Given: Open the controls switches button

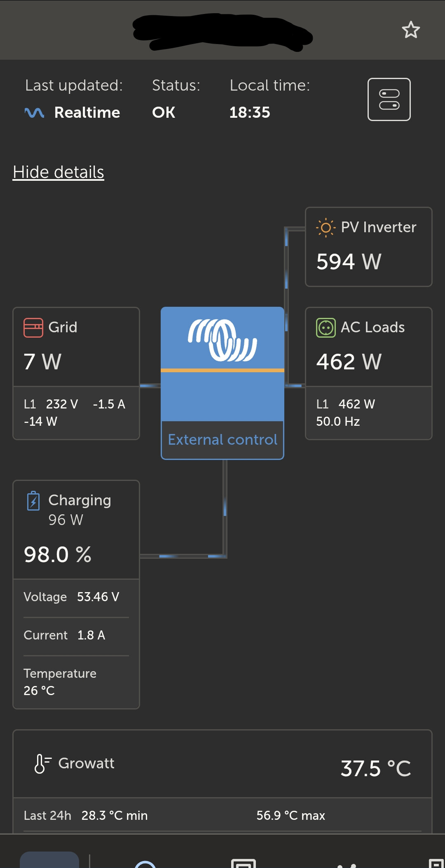Looking at the screenshot, I should tap(389, 99).
